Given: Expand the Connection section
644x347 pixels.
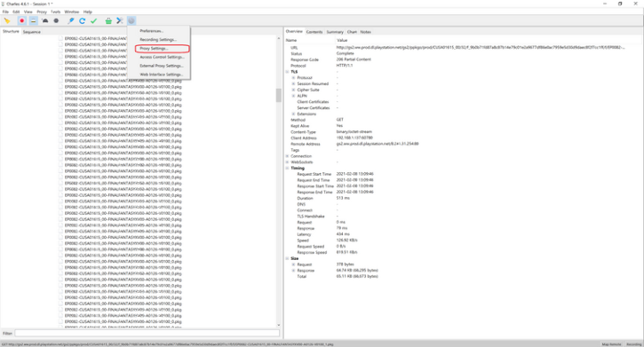Looking at the screenshot, I should pyautogui.click(x=288, y=156).
